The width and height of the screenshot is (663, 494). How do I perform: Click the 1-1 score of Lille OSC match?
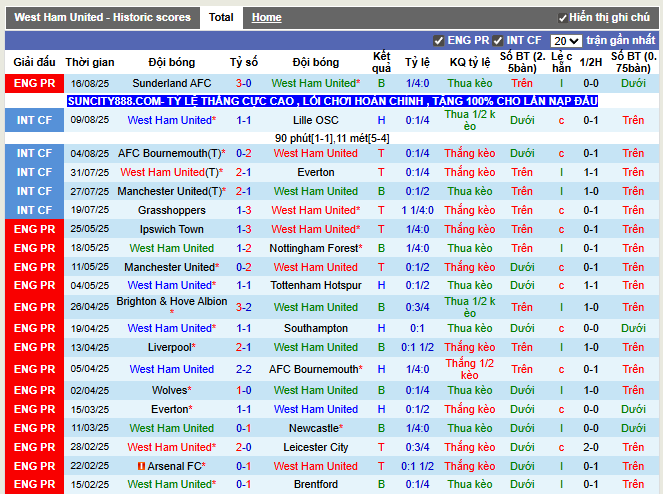(x=244, y=120)
